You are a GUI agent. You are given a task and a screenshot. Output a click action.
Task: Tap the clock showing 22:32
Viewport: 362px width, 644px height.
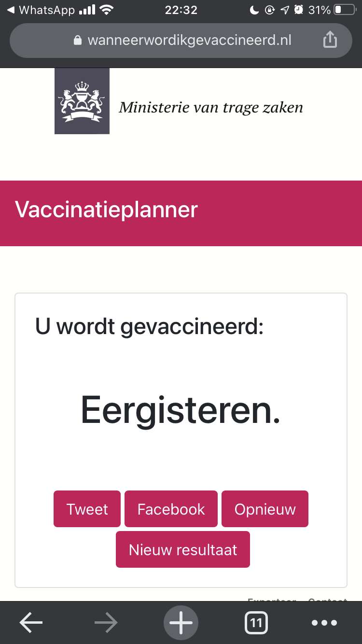pyautogui.click(x=181, y=10)
